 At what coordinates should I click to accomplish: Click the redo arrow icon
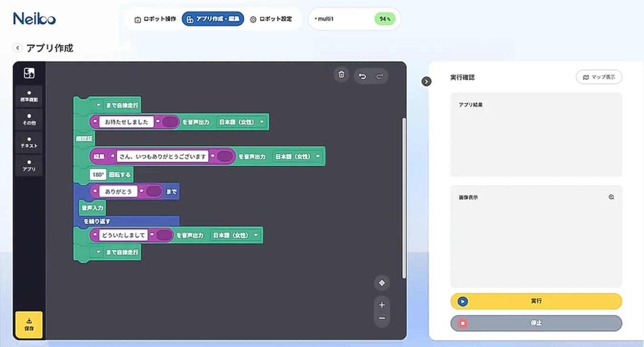pyautogui.click(x=380, y=76)
